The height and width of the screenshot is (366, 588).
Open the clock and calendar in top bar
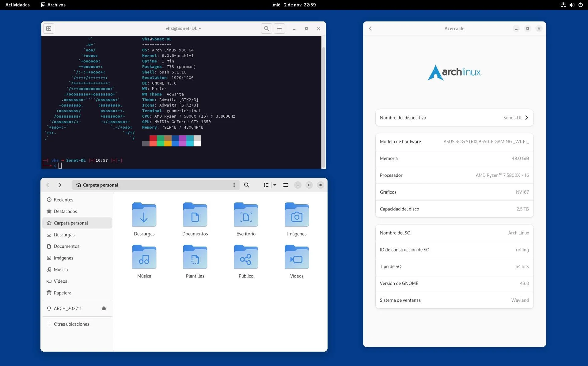click(294, 5)
